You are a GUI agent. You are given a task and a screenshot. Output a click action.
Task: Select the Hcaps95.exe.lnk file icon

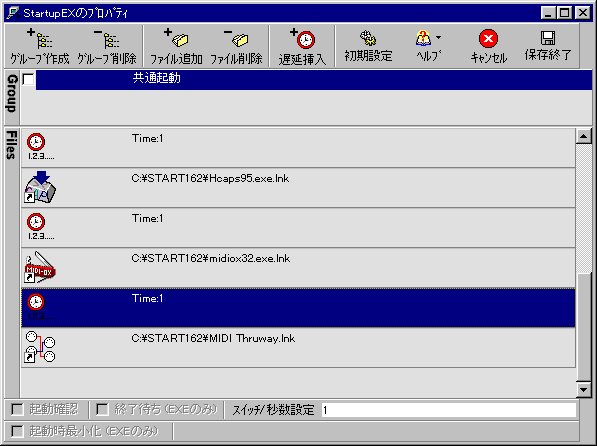coord(40,187)
